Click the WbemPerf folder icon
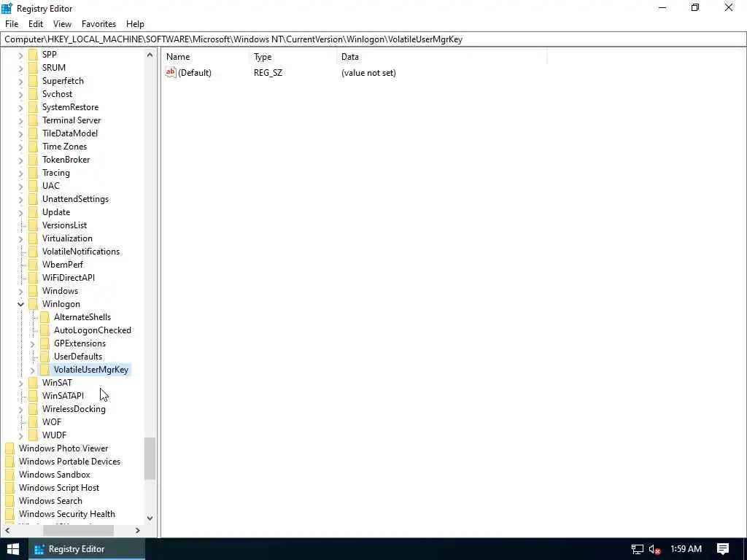Screen dimensions: 747x560 tap(33, 265)
